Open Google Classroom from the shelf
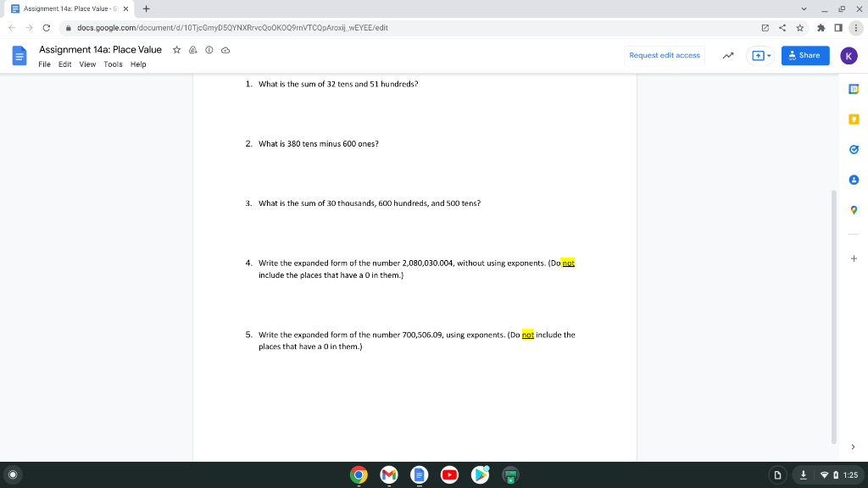Screen dimensions: 868x488 (x=510, y=474)
